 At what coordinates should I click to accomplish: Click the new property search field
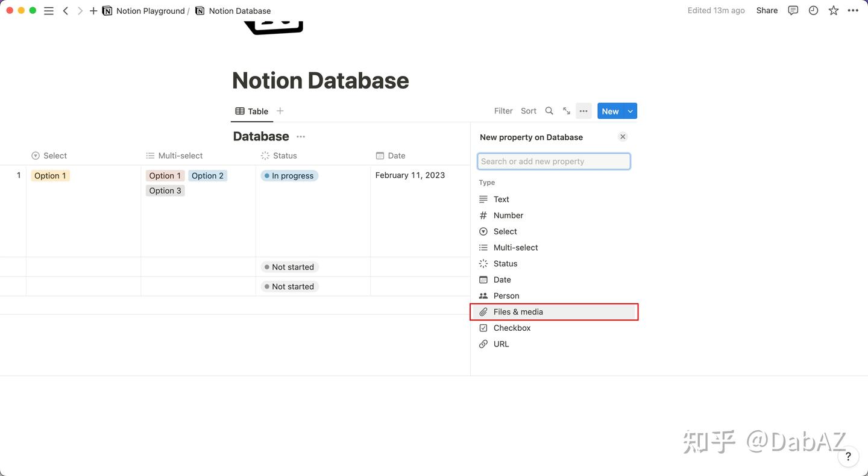553,161
